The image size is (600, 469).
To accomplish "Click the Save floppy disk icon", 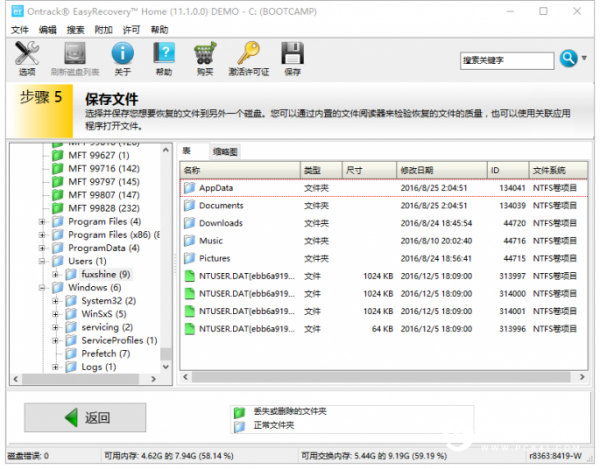I will coord(292,53).
